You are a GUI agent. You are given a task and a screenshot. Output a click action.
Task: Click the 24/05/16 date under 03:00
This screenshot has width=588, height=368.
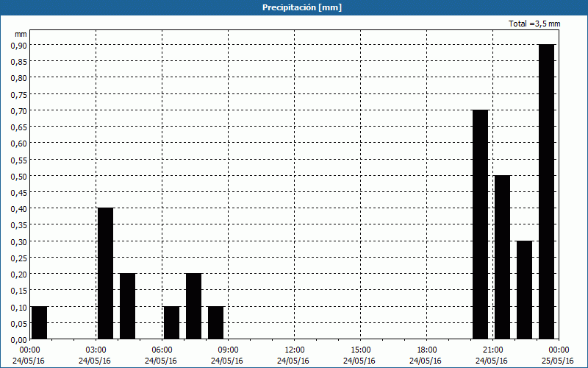[95, 361]
